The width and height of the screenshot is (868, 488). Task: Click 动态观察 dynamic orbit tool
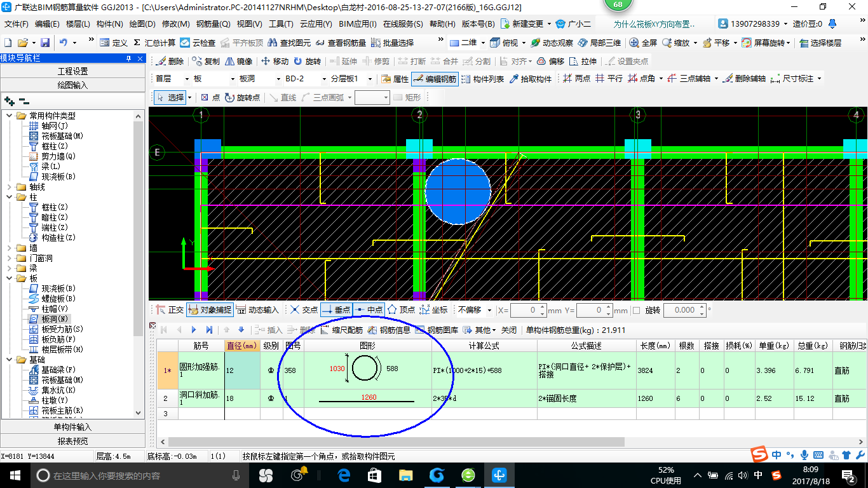tap(552, 43)
